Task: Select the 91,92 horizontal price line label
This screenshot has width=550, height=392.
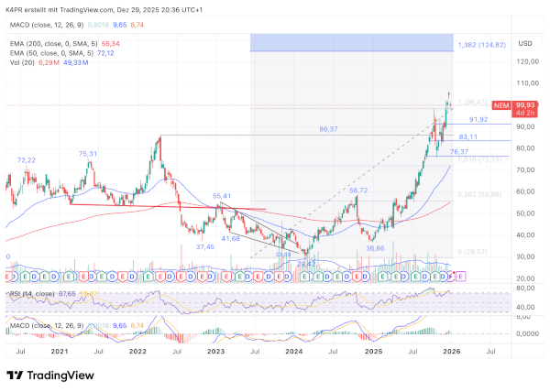Action: [478, 119]
